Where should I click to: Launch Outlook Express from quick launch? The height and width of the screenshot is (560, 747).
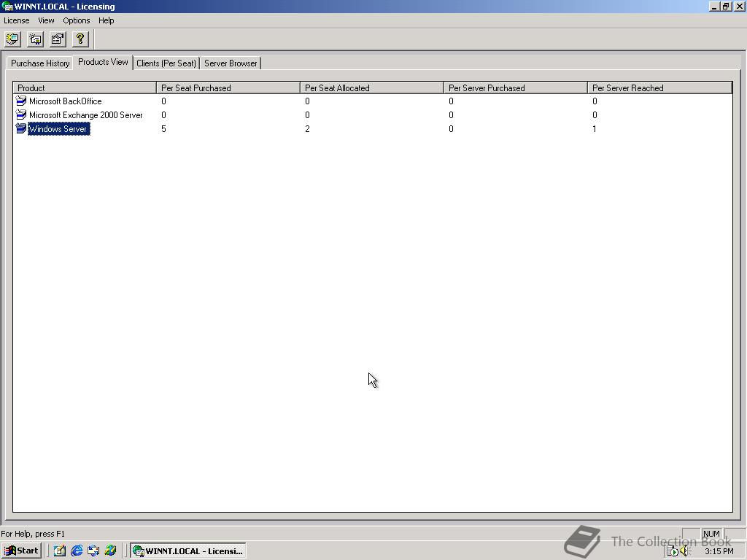click(93, 551)
